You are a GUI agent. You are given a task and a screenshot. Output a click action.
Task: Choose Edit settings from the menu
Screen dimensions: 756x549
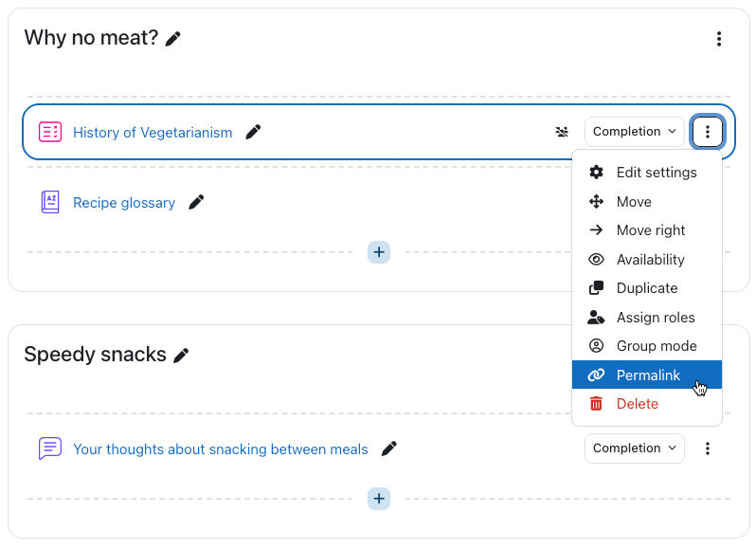656,173
